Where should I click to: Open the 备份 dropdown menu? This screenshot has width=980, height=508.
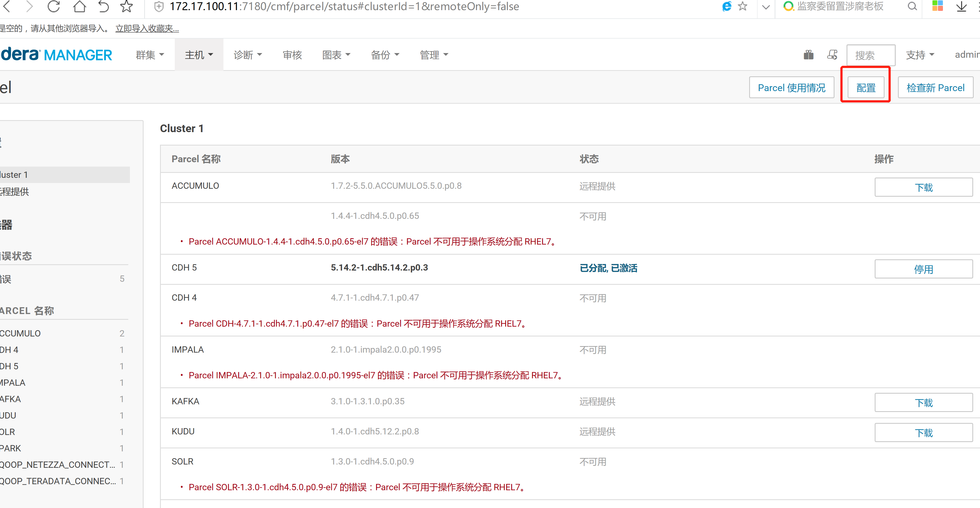point(385,55)
